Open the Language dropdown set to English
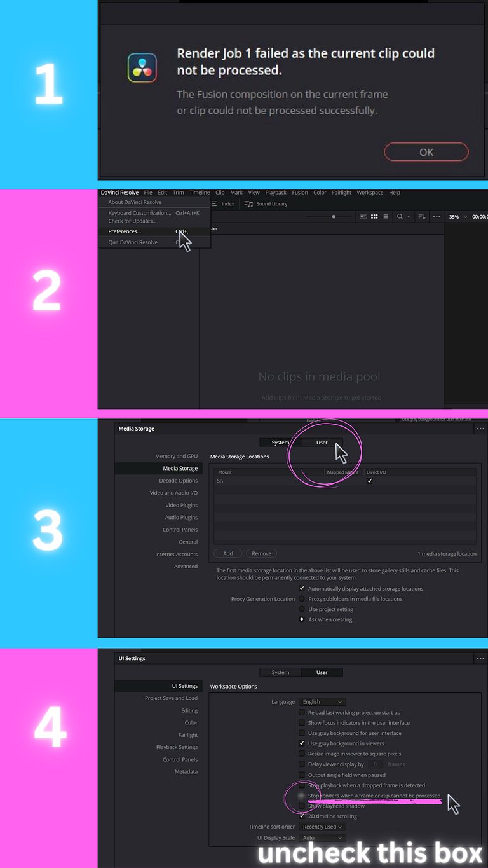 (322, 702)
